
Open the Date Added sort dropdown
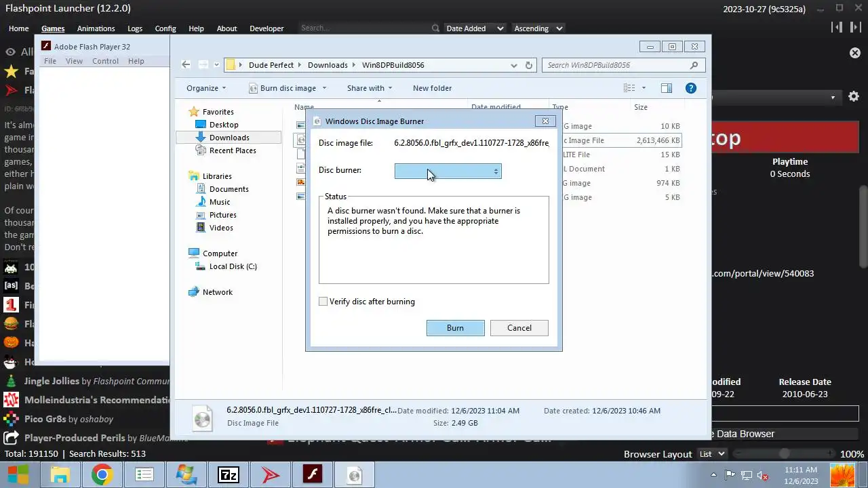(475, 28)
